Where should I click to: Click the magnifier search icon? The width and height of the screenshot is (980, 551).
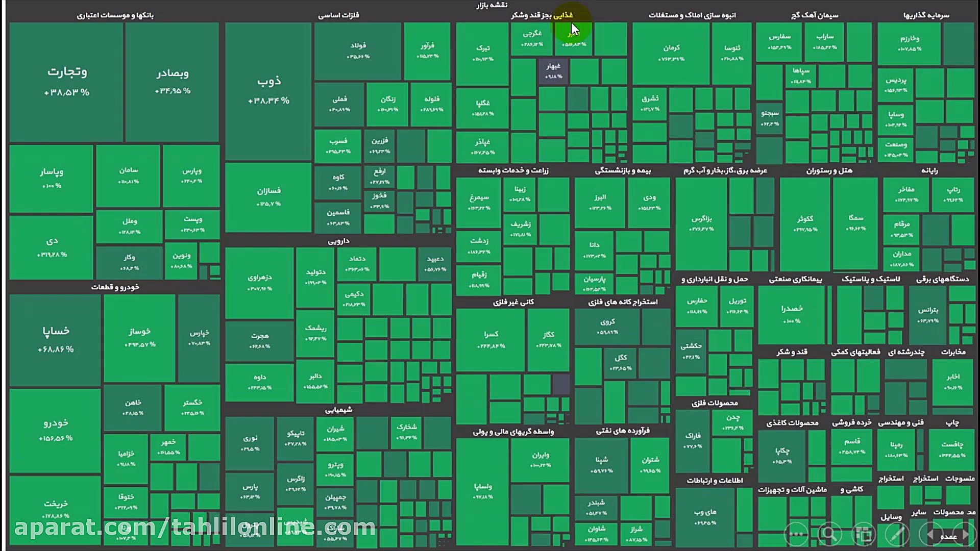pyautogui.click(x=829, y=534)
